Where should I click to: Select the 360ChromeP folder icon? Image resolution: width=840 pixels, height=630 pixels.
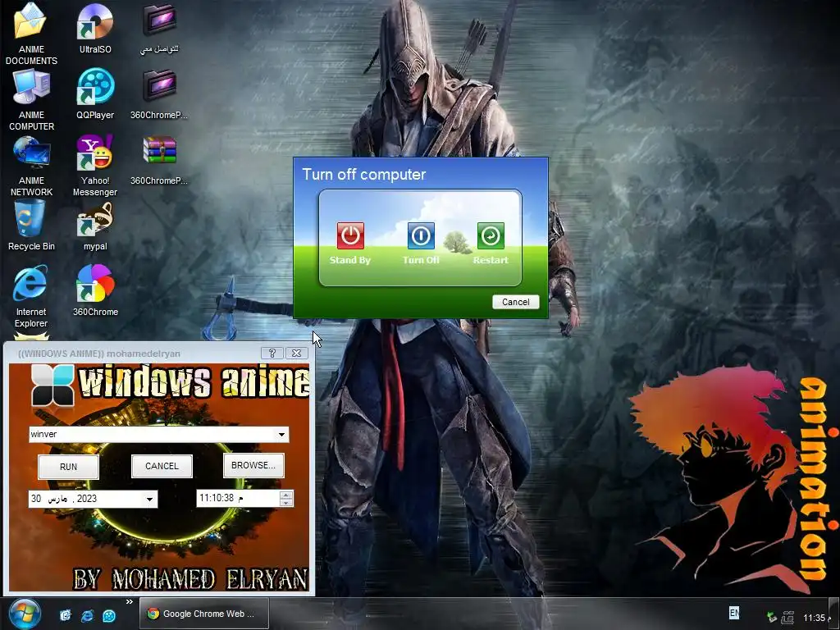pyautogui.click(x=159, y=85)
